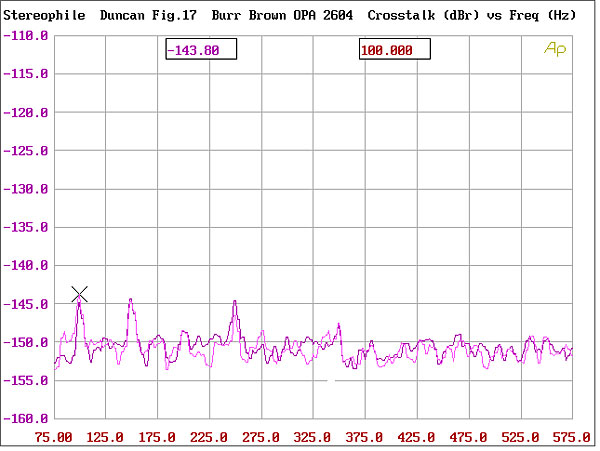Click 'Crosstalk (dBr) vs Freq (Hz)' label
Screen dimensions: 600x451
(x=471, y=15)
